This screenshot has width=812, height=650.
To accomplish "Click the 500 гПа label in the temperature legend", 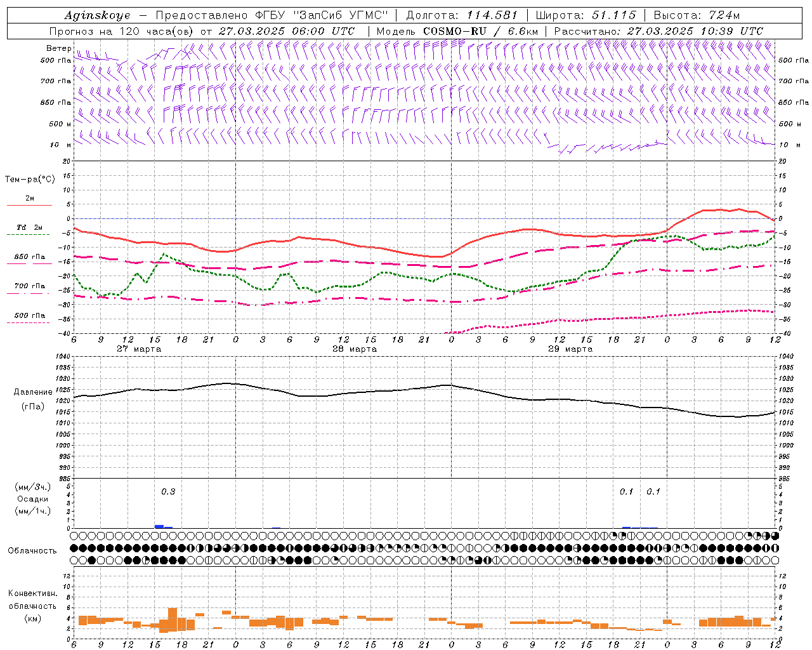I will (x=30, y=315).
